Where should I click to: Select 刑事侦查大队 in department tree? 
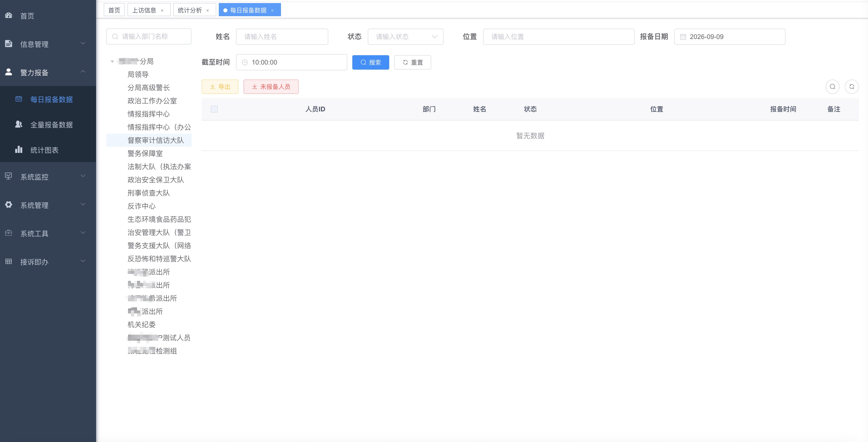(x=149, y=193)
